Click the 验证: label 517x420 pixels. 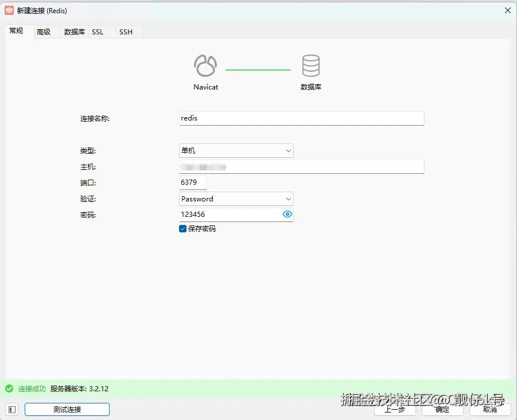[x=88, y=199]
